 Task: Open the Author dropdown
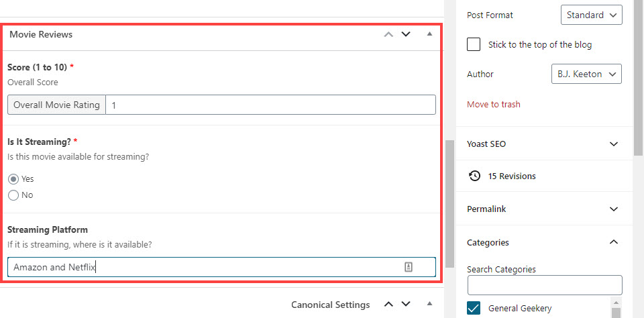[586, 74]
